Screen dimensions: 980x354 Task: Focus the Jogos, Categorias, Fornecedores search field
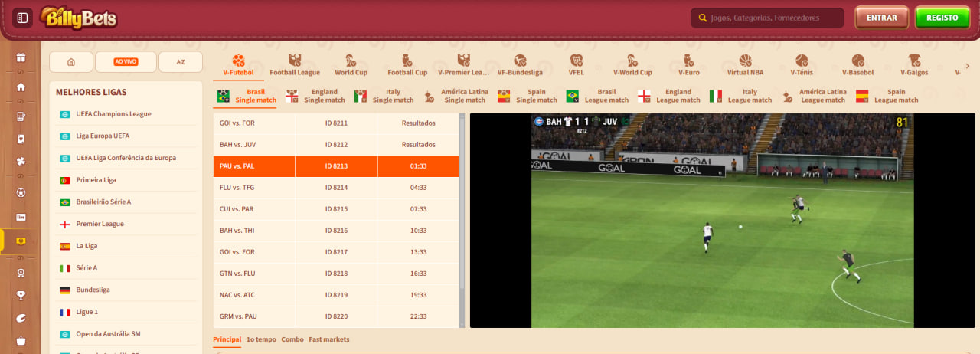click(767, 18)
